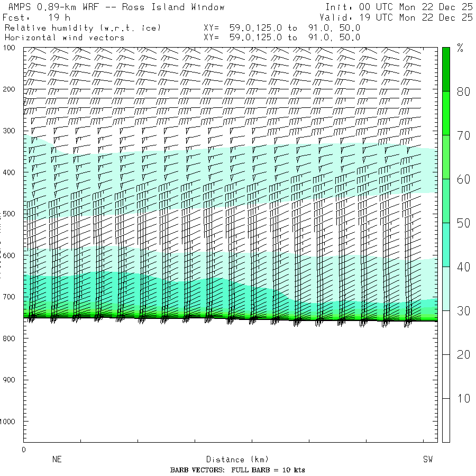476x476 pixels.
Task: Click the colorbar label 80
Action: point(463,91)
